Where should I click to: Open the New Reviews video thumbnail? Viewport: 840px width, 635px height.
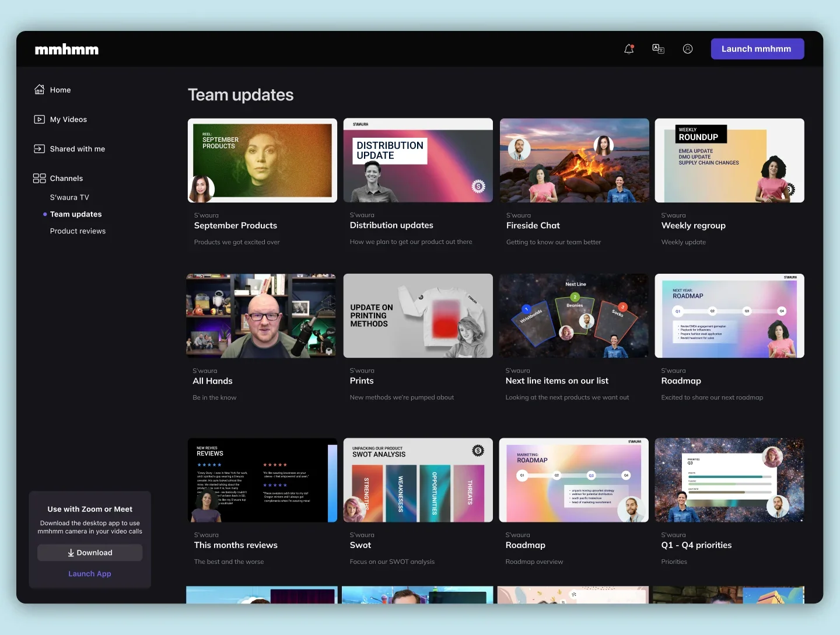pyautogui.click(x=262, y=480)
